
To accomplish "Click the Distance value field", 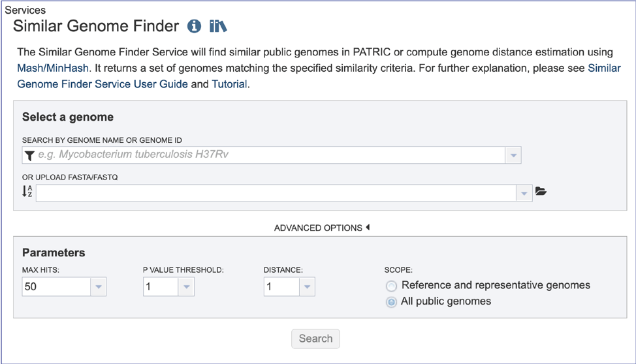I will point(281,287).
